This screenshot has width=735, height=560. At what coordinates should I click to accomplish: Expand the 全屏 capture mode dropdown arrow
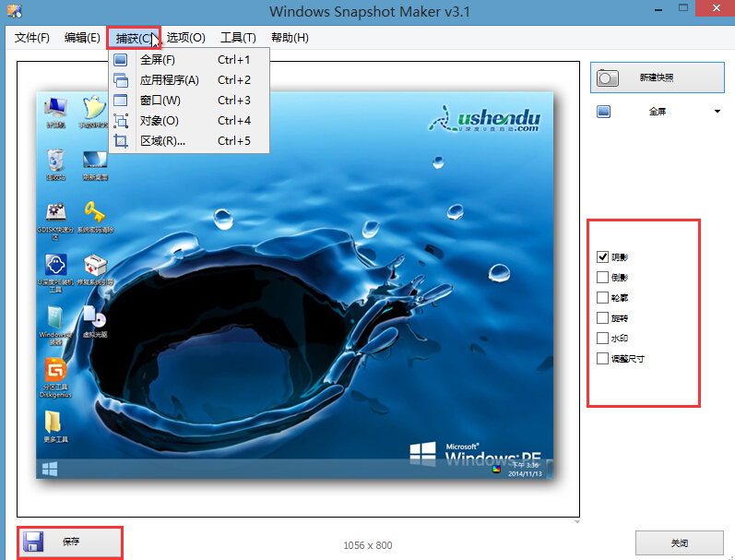tap(717, 112)
